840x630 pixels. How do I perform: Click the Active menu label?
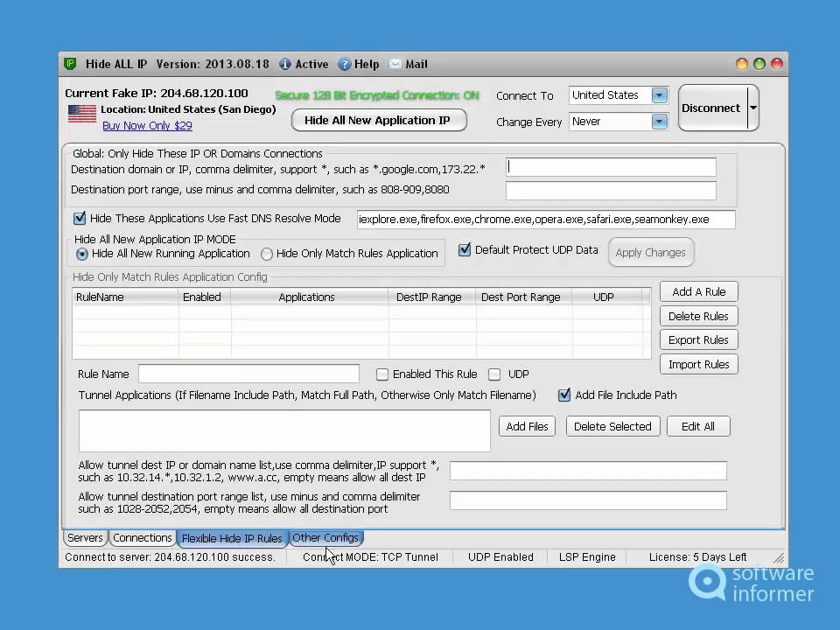click(311, 64)
